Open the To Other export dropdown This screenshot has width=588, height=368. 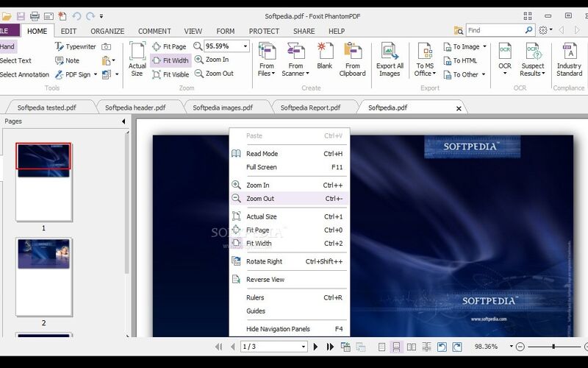[x=465, y=74]
